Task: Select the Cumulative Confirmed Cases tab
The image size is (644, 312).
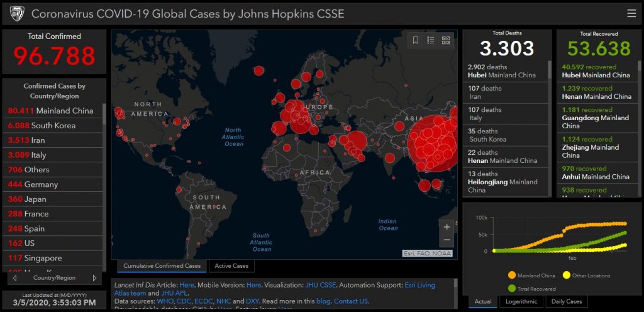Action: tap(162, 266)
